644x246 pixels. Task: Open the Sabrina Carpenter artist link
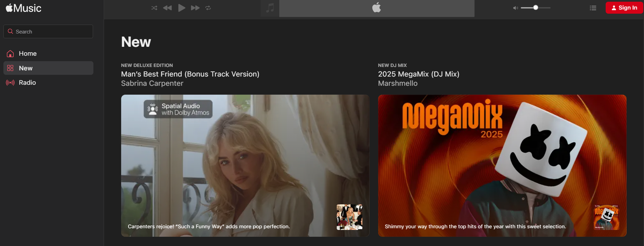point(152,83)
